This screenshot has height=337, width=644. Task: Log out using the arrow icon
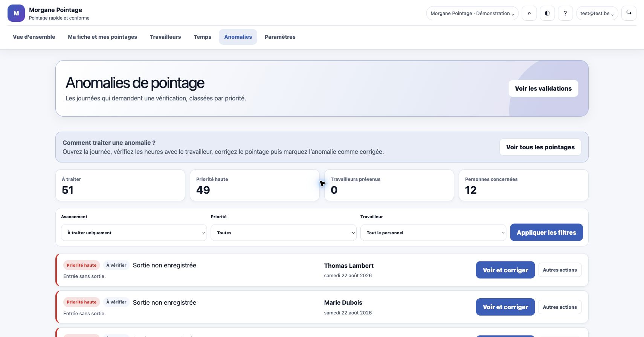(x=629, y=13)
